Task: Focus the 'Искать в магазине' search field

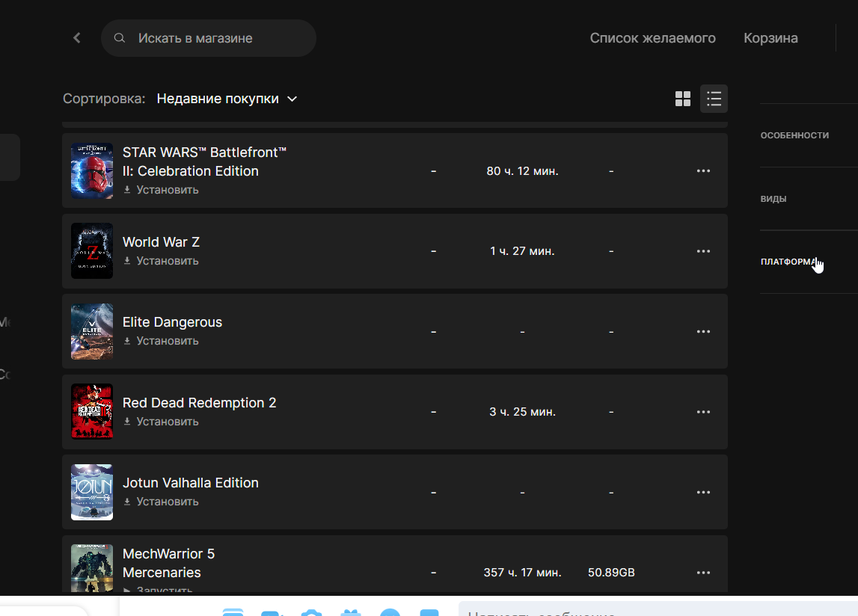Action: (x=209, y=38)
